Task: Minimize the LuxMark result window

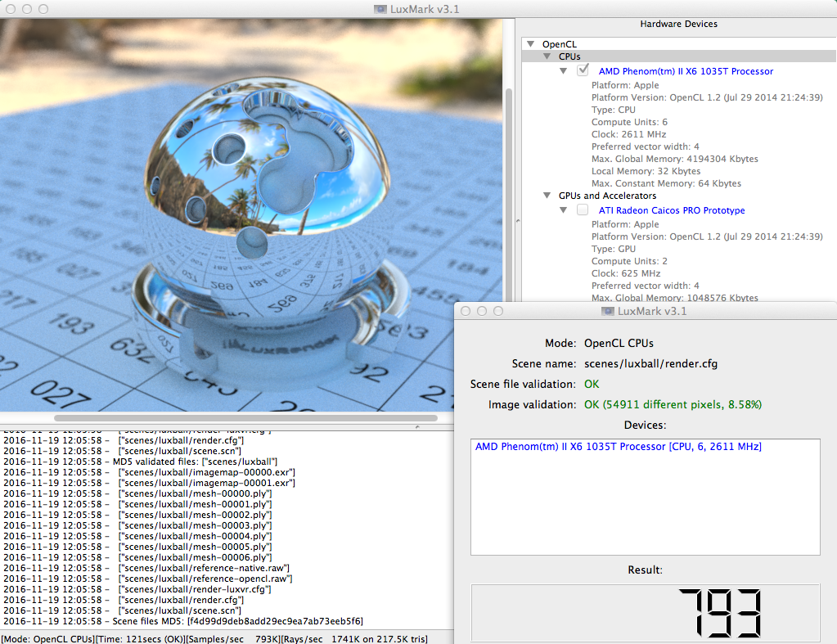Action: pos(482,311)
